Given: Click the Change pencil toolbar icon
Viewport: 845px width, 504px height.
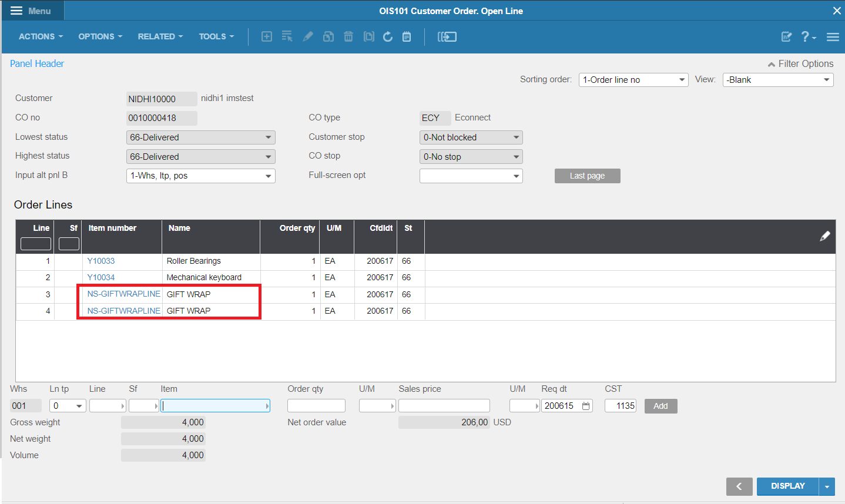Looking at the screenshot, I should [307, 36].
